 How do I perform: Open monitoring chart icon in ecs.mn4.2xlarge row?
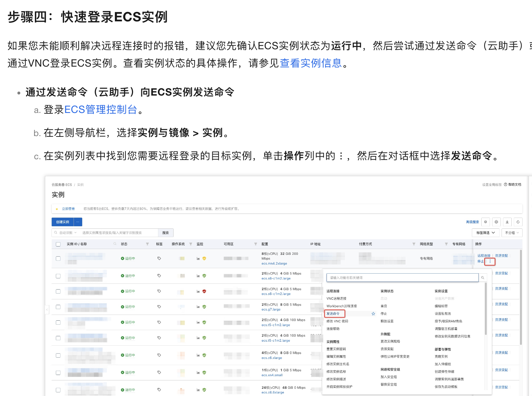pos(198,258)
